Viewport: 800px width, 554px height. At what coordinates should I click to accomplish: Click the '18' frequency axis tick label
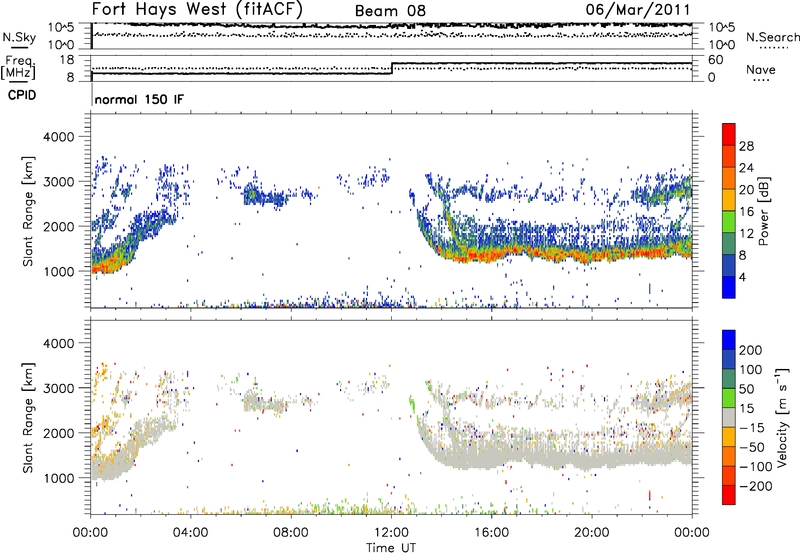click(x=67, y=59)
